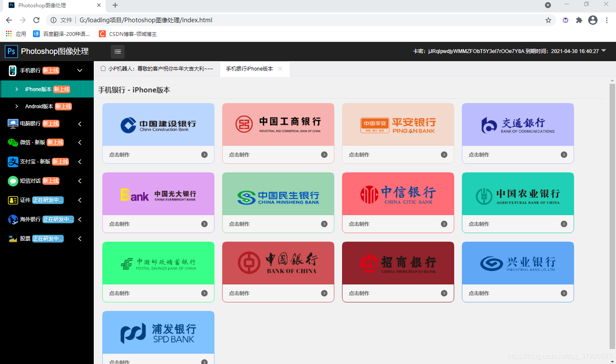This screenshot has height=364, width=616.
Task: Open Chrome three-dot menu
Action: [x=607, y=20]
